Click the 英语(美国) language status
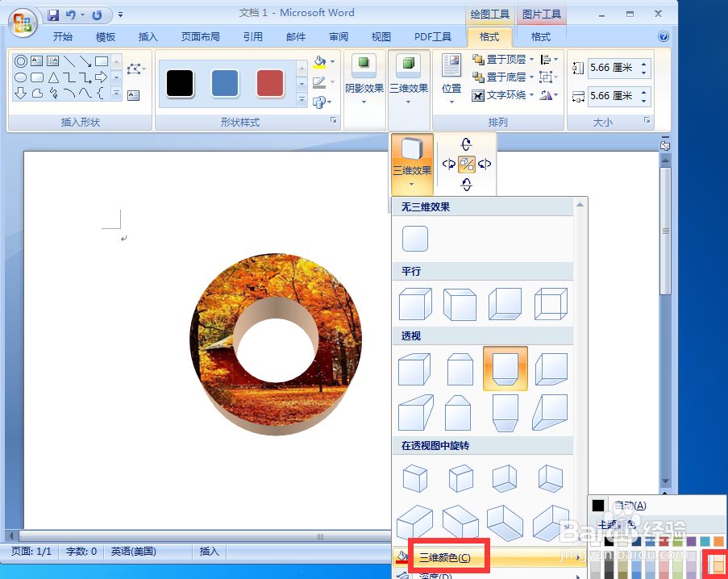This screenshot has height=579, width=728. pos(134,551)
